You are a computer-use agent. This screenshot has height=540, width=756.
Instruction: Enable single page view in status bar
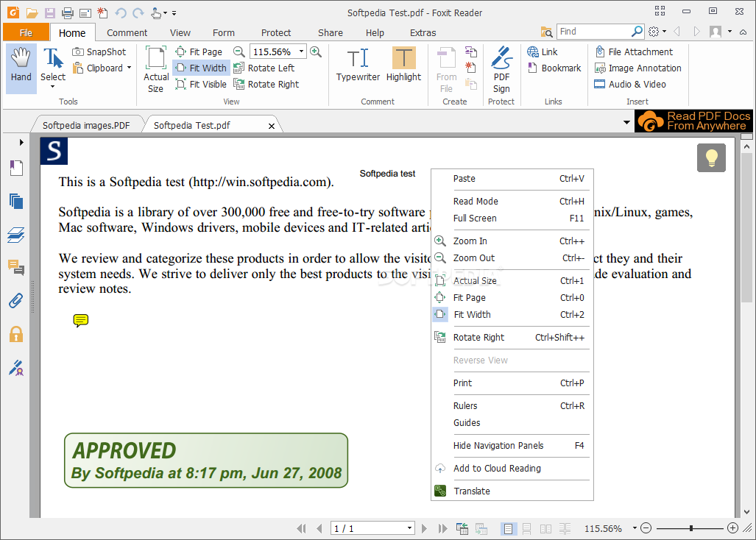[x=508, y=528]
